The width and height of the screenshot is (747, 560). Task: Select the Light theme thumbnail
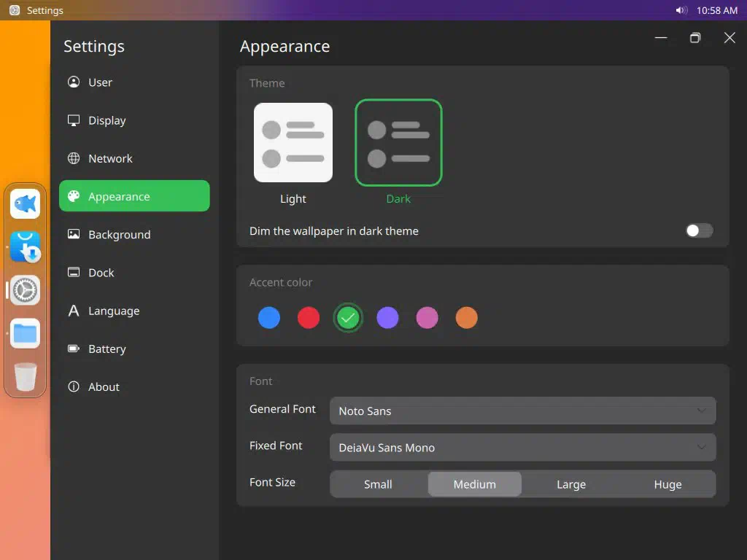pyautogui.click(x=293, y=142)
